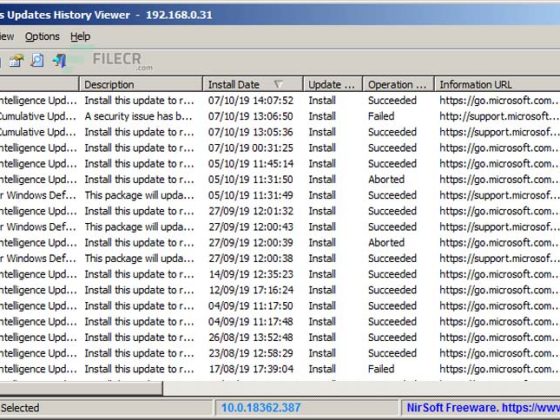The width and height of the screenshot is (560, 420).
Task: Click the Install Date sort arrow
Action: (278, 84)
